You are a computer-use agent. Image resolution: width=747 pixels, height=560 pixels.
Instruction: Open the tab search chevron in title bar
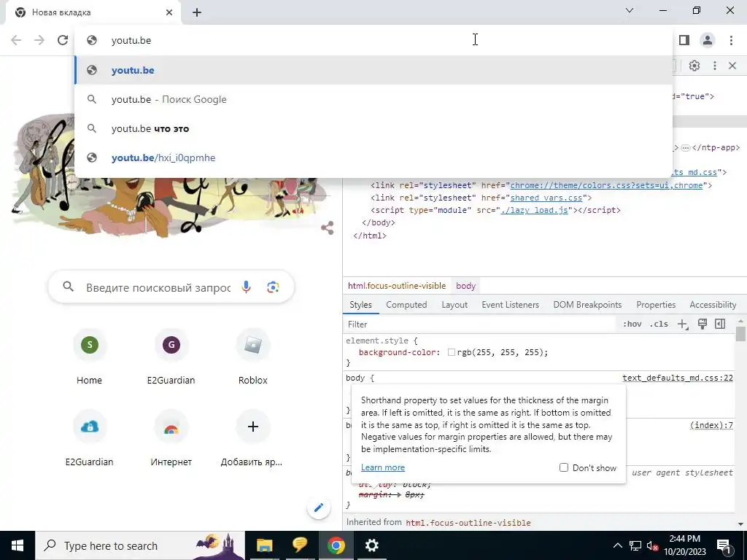pos(630,10)
